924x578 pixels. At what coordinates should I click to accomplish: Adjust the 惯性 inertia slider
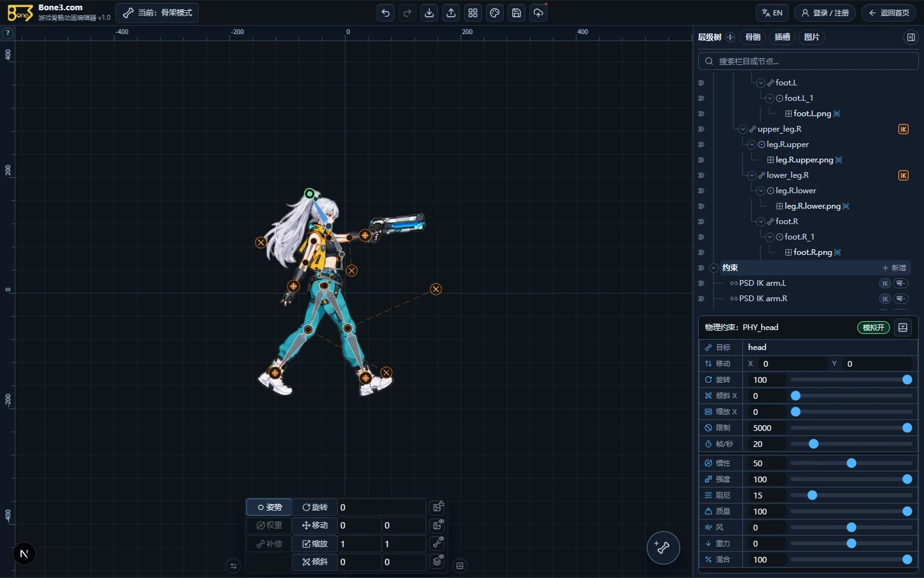coord(851,463)
